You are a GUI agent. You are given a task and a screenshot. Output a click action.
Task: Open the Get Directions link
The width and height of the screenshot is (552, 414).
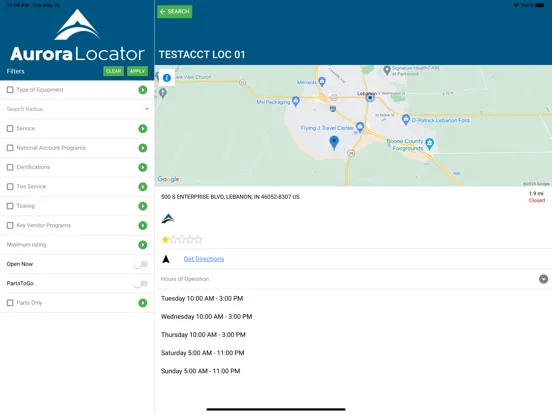(x=204, y=259)
